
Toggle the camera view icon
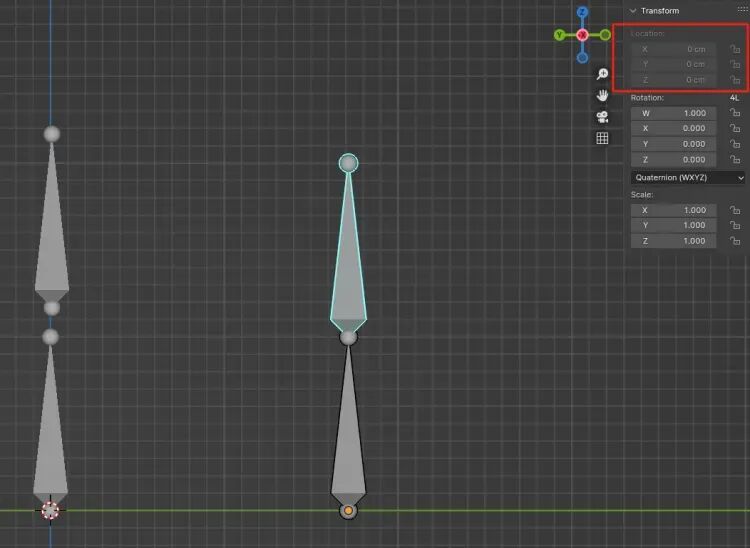602,117
